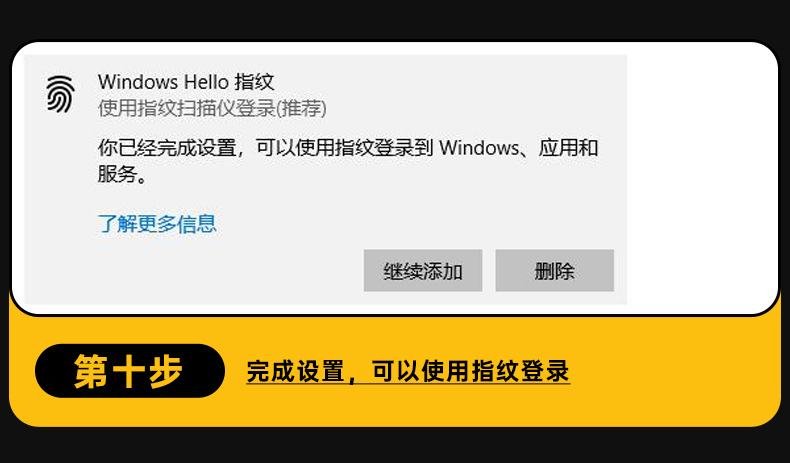Click the fingerprint icon for Windows Hello

(x=60, y=94)
